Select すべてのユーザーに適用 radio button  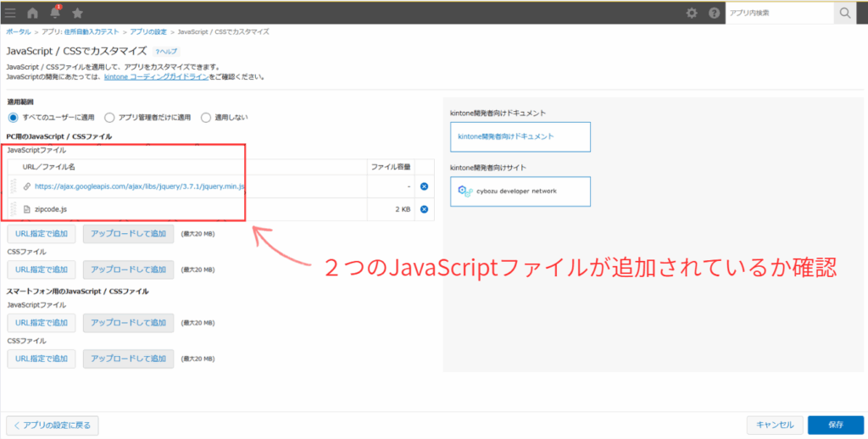coord(14,117)
